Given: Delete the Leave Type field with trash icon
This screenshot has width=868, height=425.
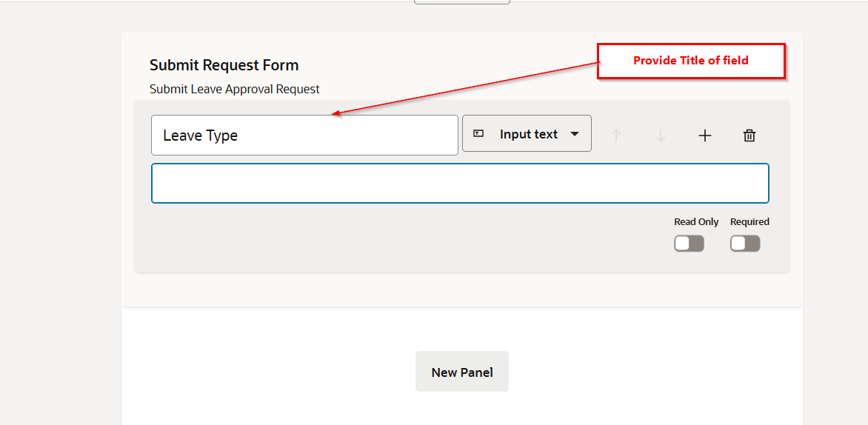Looking at the screenshot, I should click(x=750, y=135).
